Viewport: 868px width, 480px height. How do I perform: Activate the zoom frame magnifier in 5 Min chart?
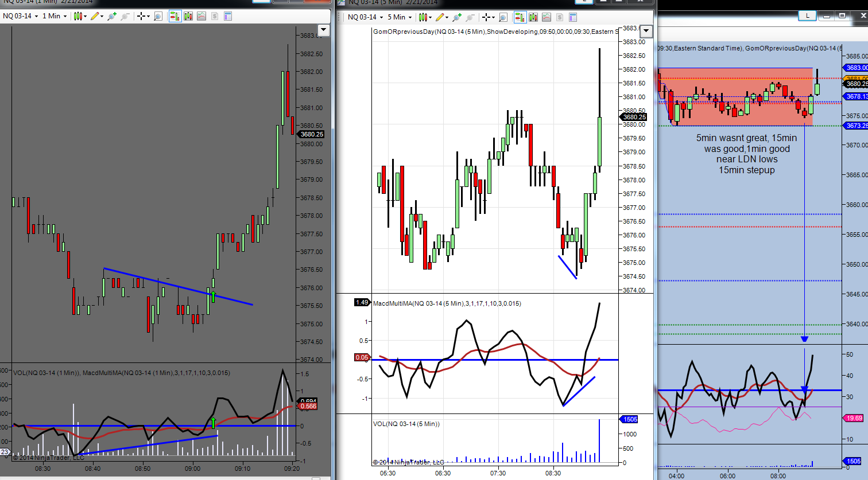503,17
